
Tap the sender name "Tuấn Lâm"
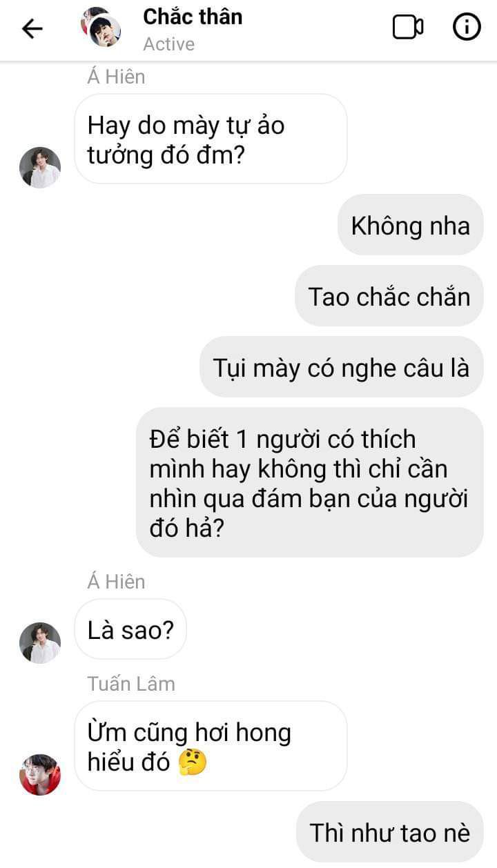point(131,684)
